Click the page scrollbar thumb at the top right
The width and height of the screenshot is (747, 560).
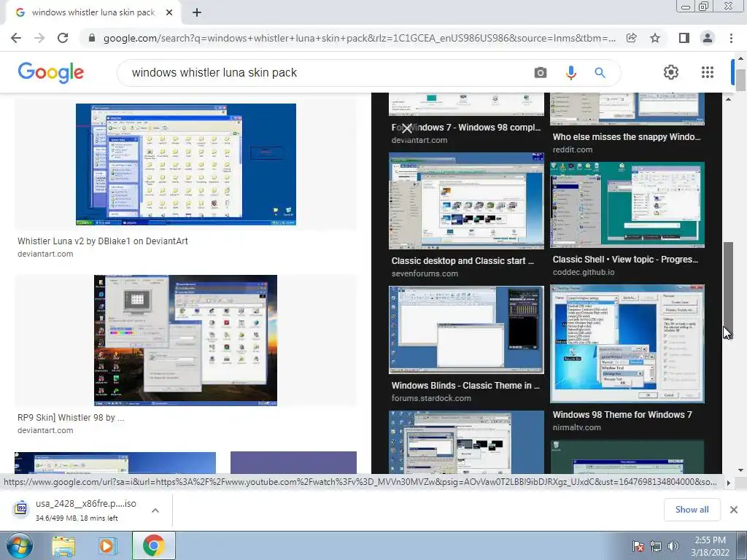[x=740, y=80]
